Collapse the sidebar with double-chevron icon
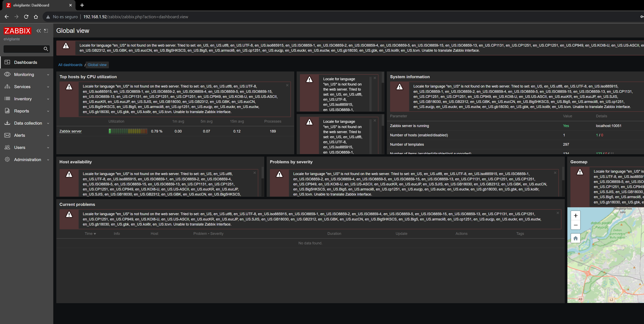 click(39, 31)
